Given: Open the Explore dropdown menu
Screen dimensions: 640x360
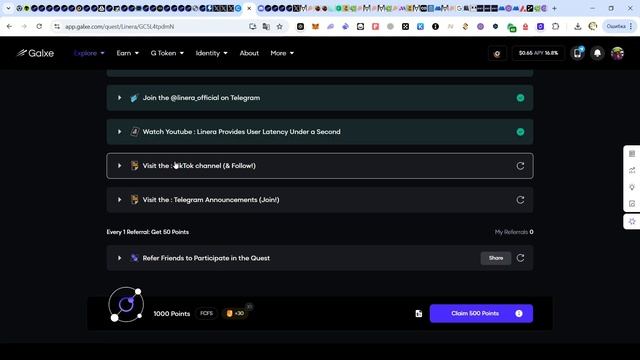Looking at the screenshot, I should click(x=89, y=53).
